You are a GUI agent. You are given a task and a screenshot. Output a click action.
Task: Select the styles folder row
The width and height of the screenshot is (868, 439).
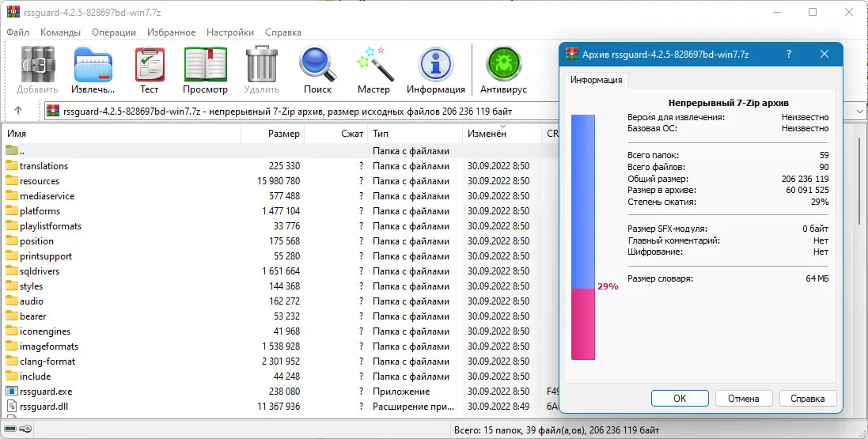279,286
